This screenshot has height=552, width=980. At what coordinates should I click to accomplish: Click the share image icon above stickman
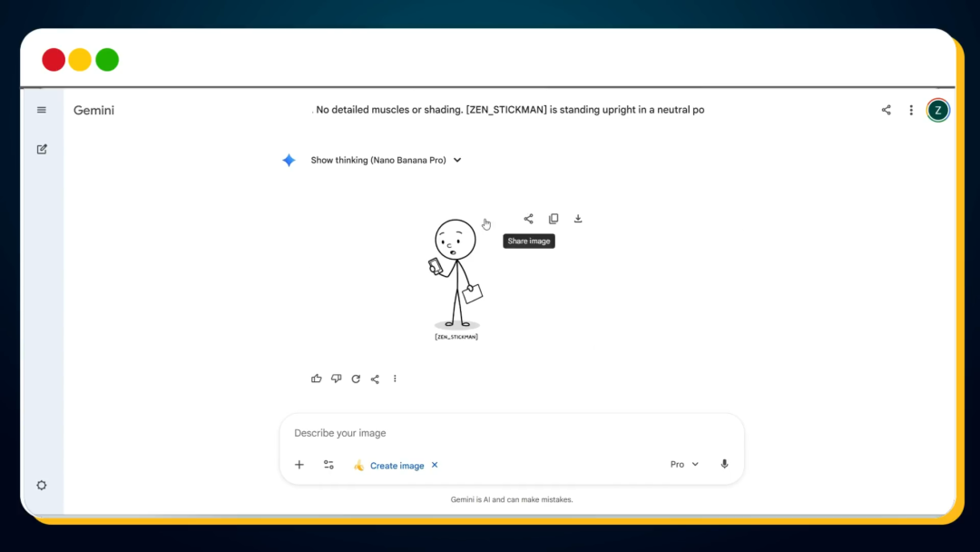click(528, 219)
